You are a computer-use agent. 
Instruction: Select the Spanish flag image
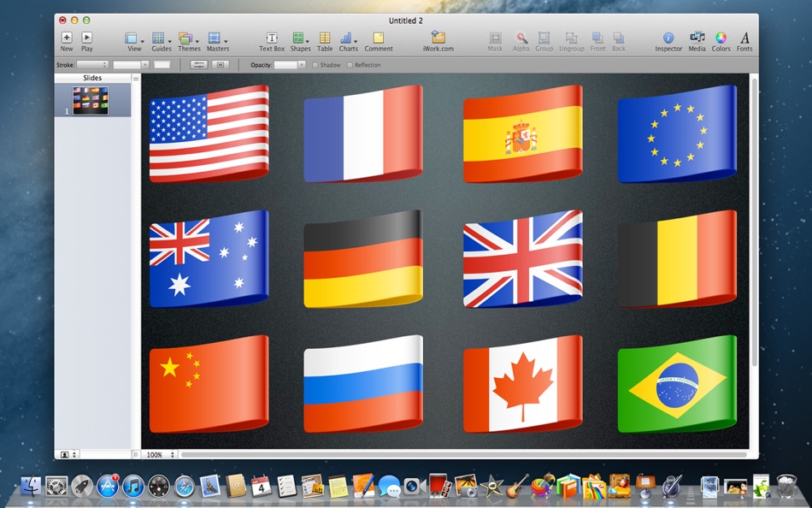(x=522, y=133)
